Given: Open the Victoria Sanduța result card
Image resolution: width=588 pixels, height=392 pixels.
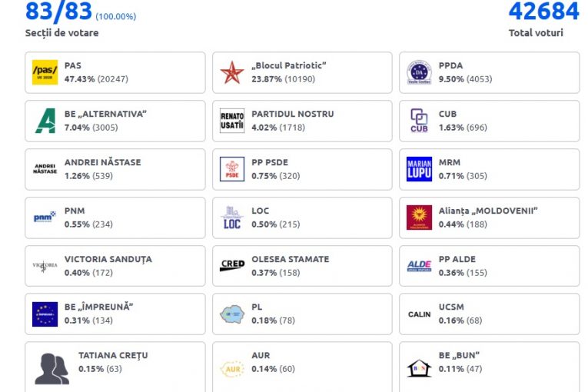Looking at the screenshot, I should [x=115, y=266].
